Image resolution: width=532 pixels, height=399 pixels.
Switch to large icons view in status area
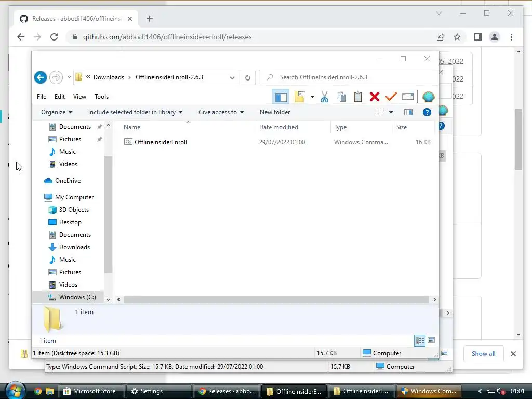pos(431,340)
